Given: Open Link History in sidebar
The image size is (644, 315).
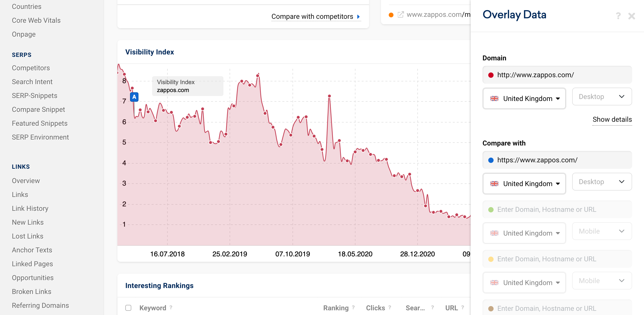Looking at the screenshot, I should [30, 209].
